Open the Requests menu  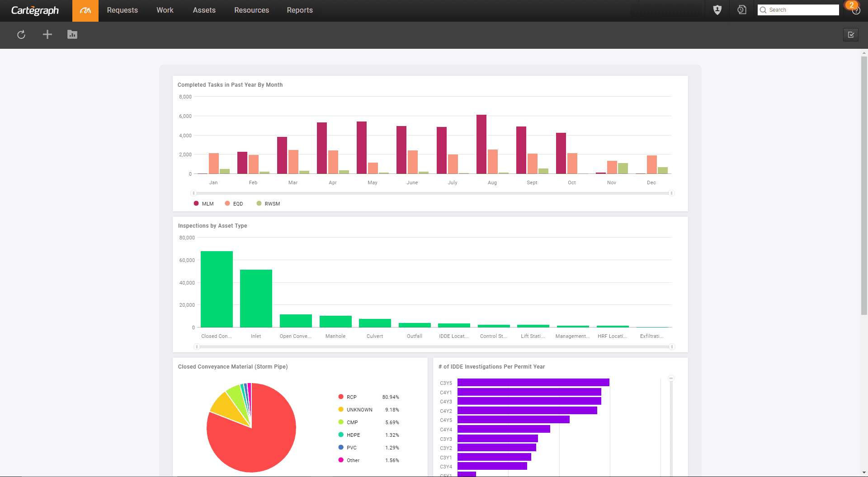pos(122,10)
